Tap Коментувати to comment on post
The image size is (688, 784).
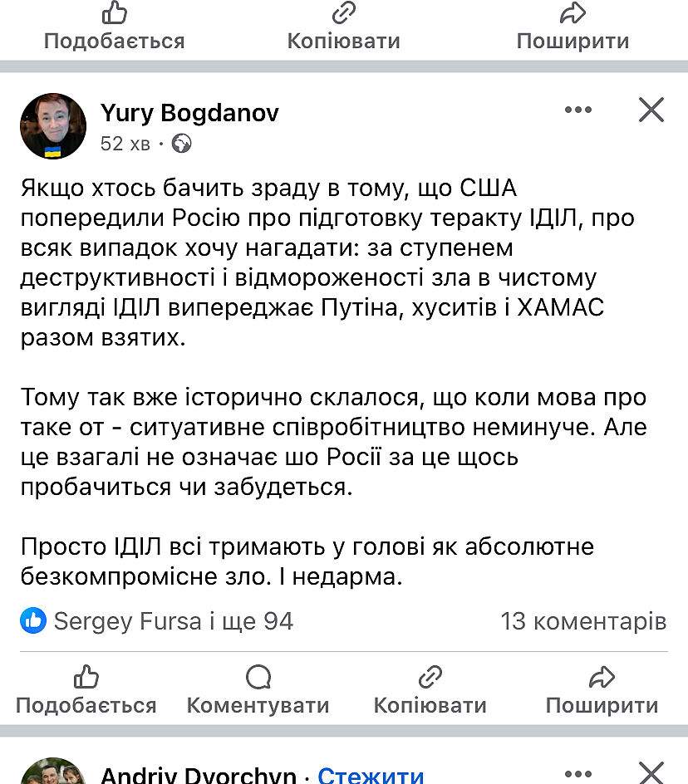click(258, 691)
